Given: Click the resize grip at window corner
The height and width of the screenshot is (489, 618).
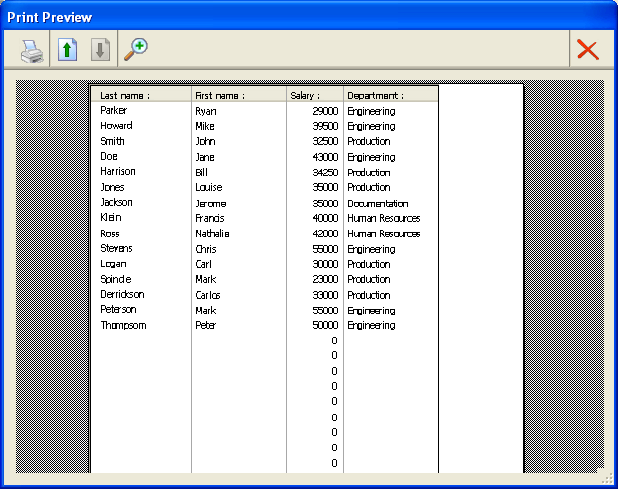Looking at the screenshot, I should [609, 480].
